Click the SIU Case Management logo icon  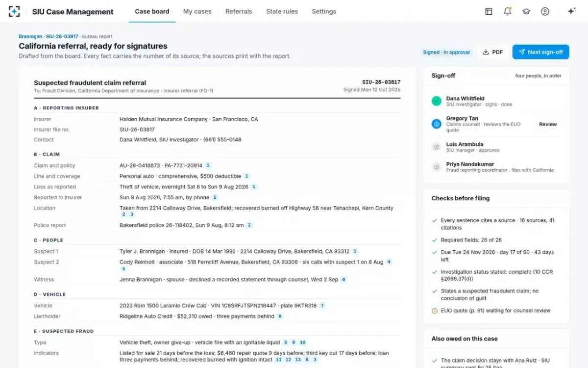click(14, 11)
